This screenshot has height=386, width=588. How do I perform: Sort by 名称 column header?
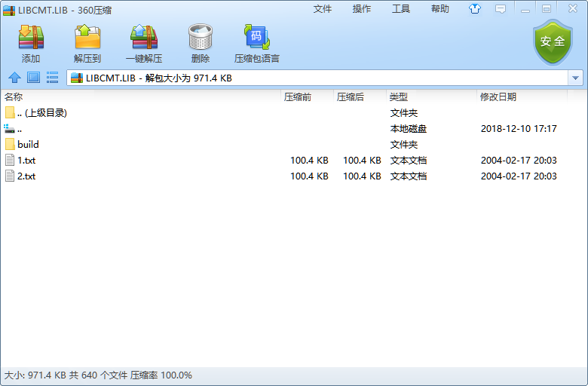(x=14, y=96)
